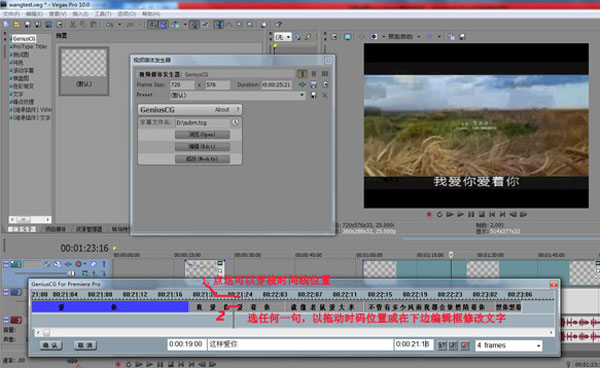
Task: Click the red-marked icon before the frames dropdown
Action: point(465,345)
